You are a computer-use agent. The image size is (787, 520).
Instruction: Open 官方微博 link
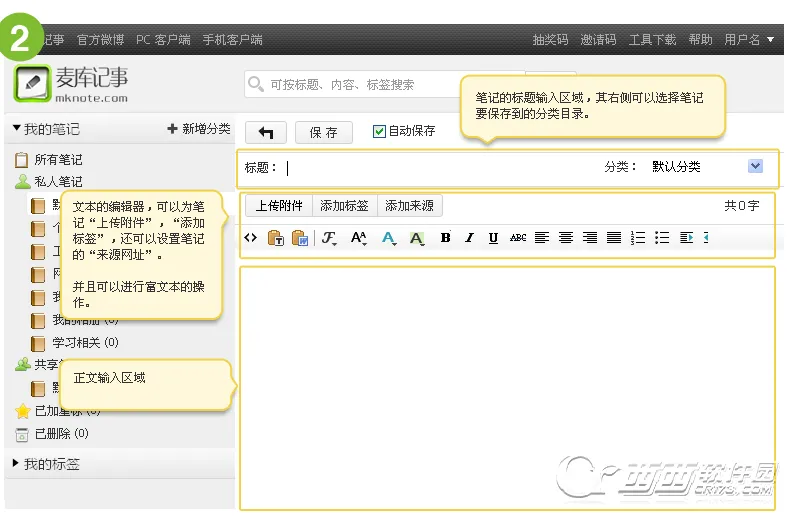coord(100,40)
